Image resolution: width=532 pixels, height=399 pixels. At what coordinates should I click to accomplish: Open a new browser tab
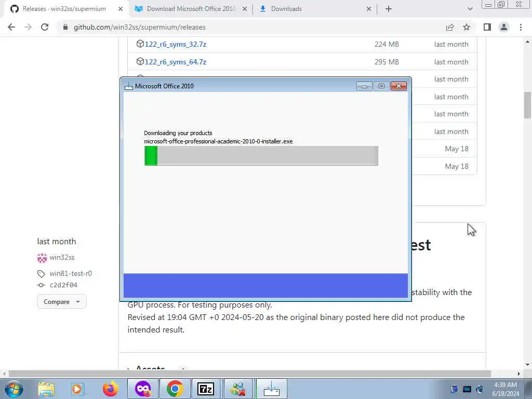(x=389, y=9)
